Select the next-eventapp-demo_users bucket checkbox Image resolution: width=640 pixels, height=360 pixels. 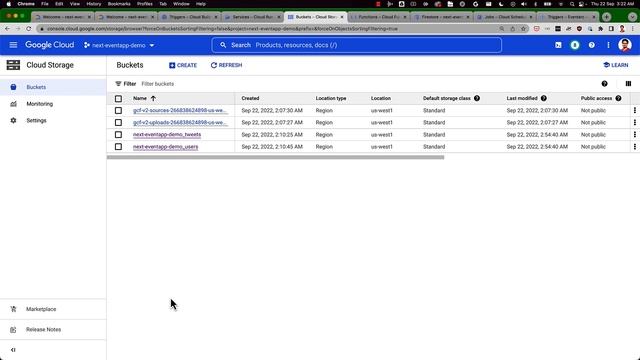click(x=118, y=147)
